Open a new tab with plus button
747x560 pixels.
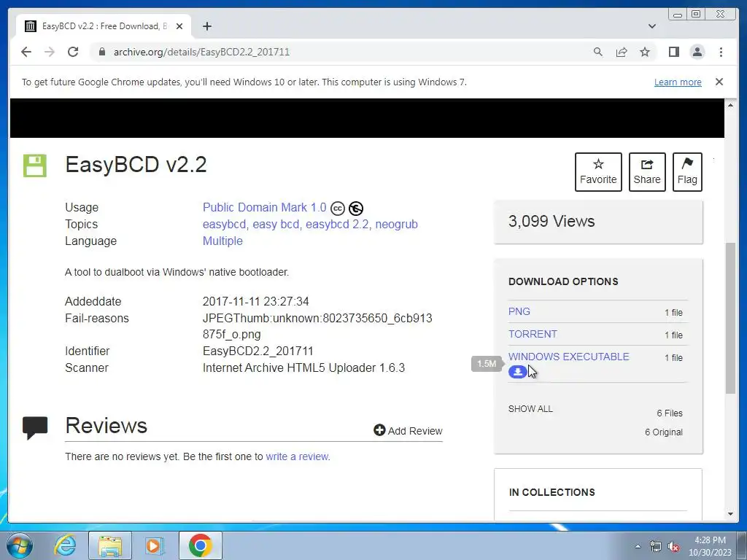click(206, 26)
